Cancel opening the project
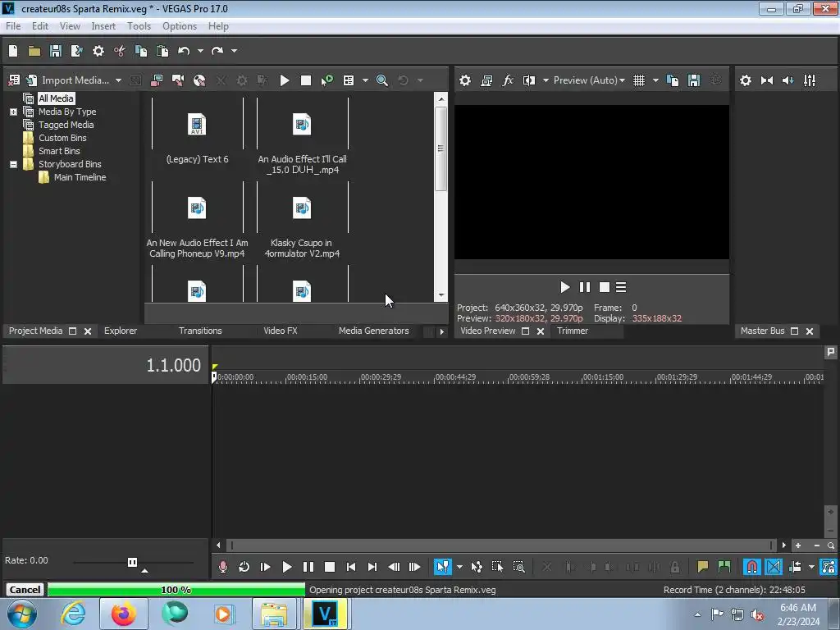 pyautogui.click(x=25, y=590)
